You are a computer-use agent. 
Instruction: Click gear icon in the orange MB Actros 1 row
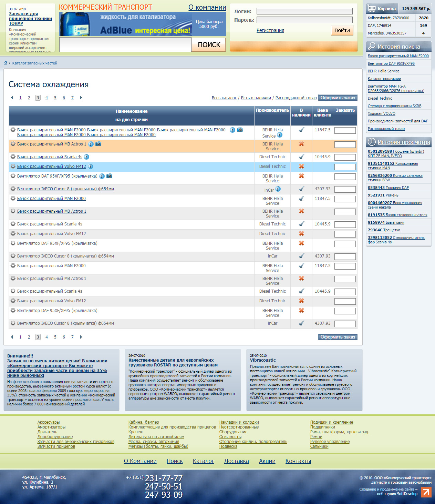(13, 144)
